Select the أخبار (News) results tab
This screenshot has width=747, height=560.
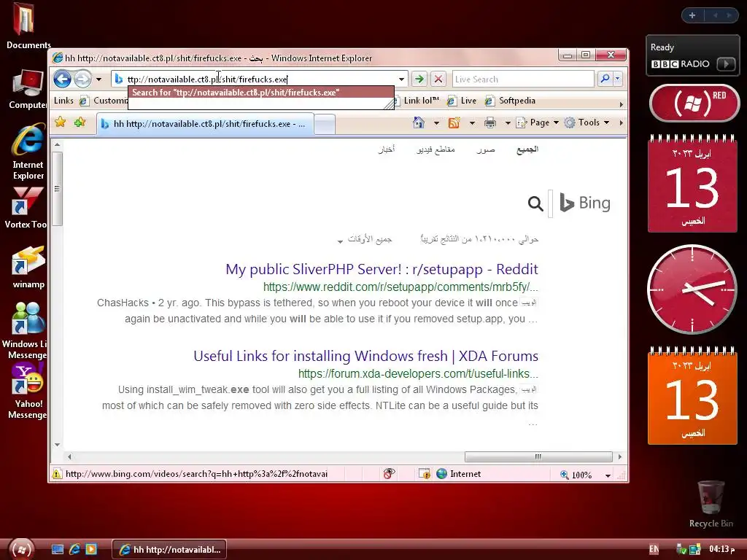pyautogui.click(x=387, y=150)
